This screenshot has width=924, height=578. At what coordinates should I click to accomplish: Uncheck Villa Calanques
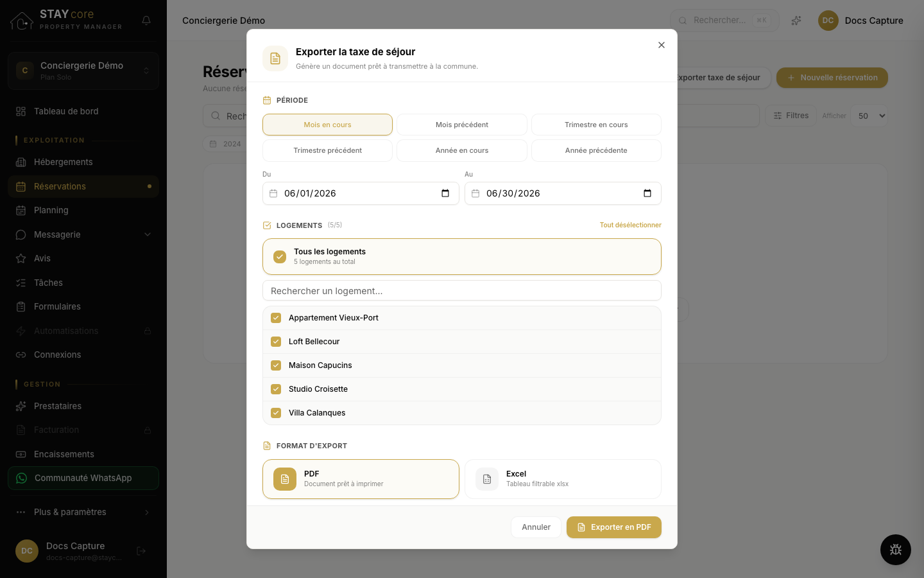pos(276,413)
